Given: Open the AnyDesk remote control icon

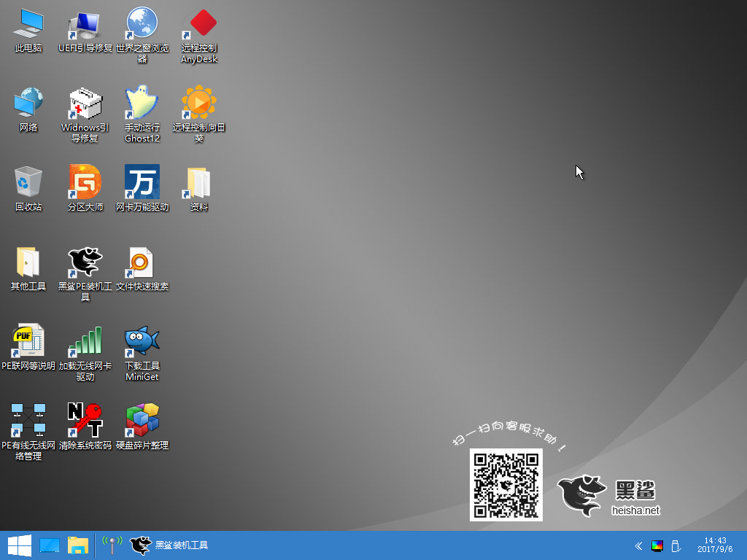Looking at the screenshot, I should [199, 26].
